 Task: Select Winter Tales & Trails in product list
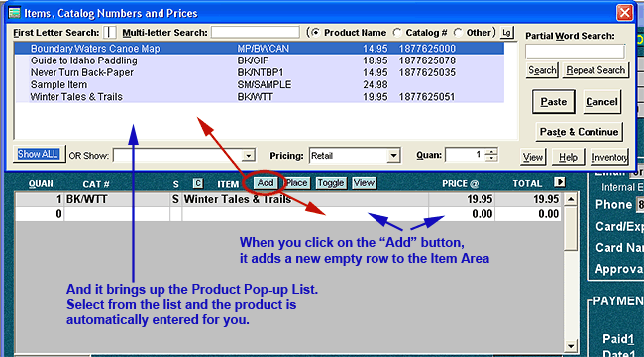[260, 97]
